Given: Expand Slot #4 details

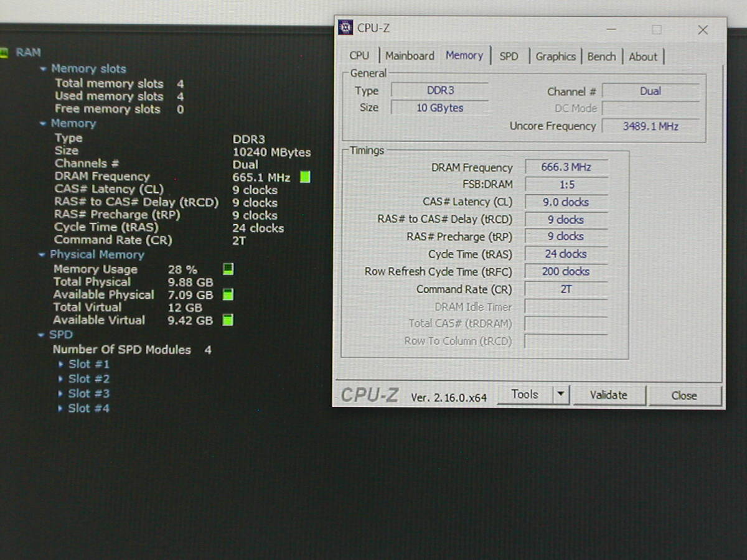Looking at the screenshot, I should pos(60,408).
